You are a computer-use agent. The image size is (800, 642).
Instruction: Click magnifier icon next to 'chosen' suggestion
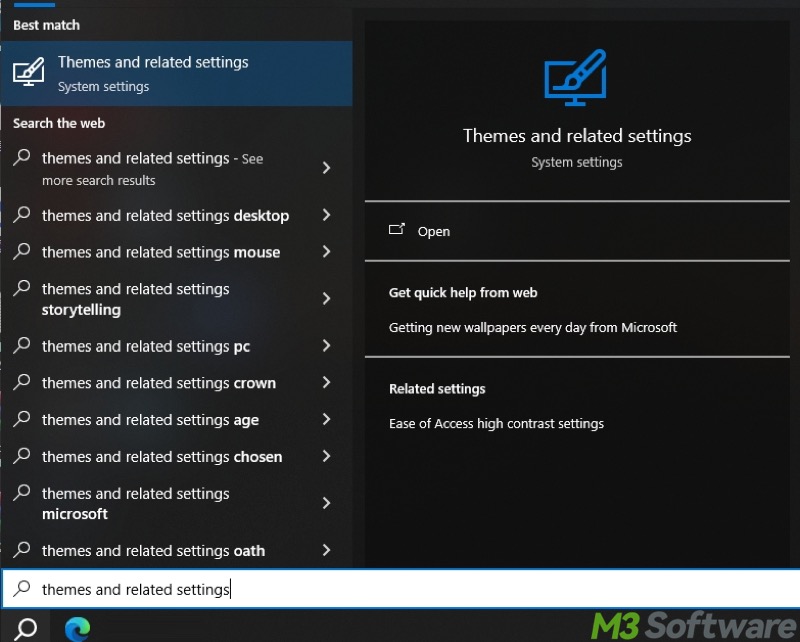(22, 455)
